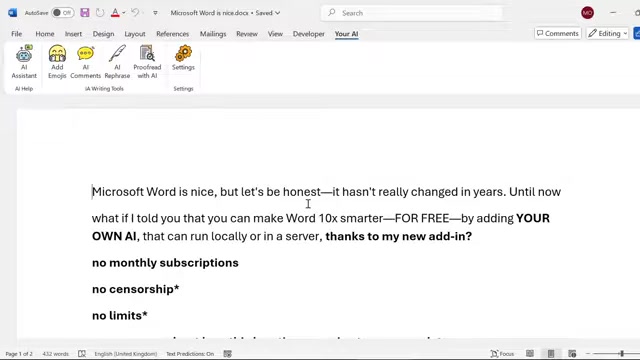Image resolution: width=640 pixels, height=360 pixels.
Task: Click the English (United Kingdom) language indicator
Action: [125, 354]
